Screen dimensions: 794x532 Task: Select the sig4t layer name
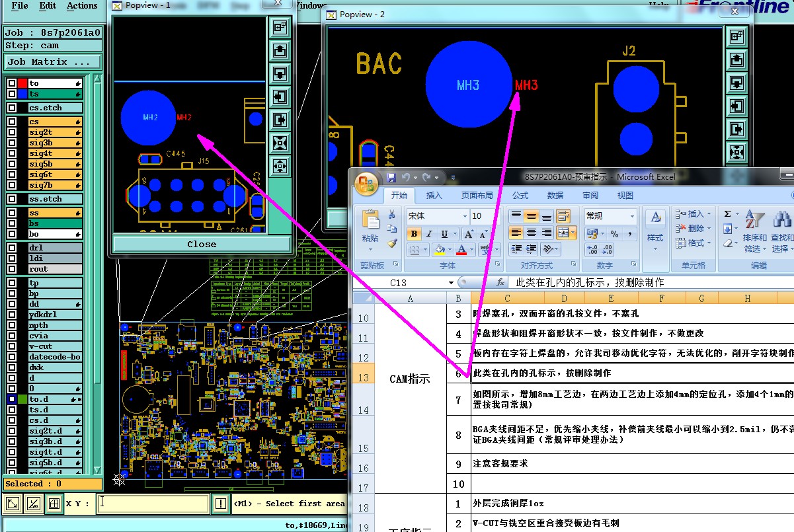tap(55, 153)
